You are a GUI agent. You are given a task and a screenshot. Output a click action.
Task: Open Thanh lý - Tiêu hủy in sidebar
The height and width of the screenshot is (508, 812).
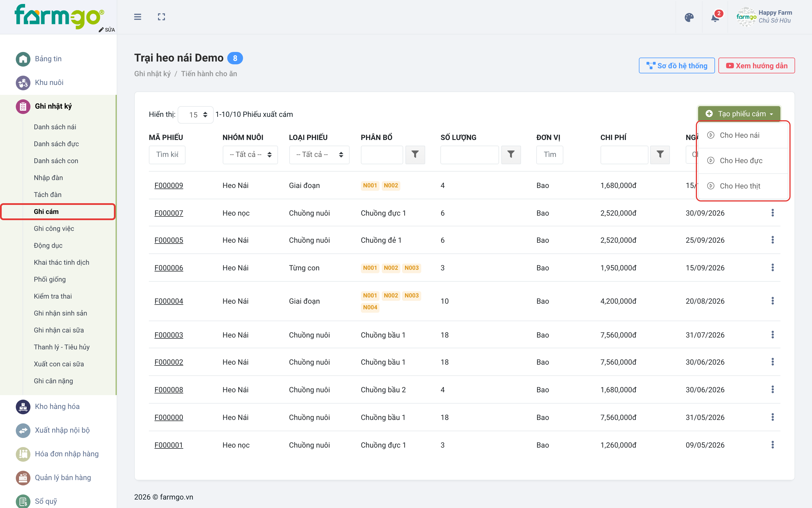(x=61, y=347)
